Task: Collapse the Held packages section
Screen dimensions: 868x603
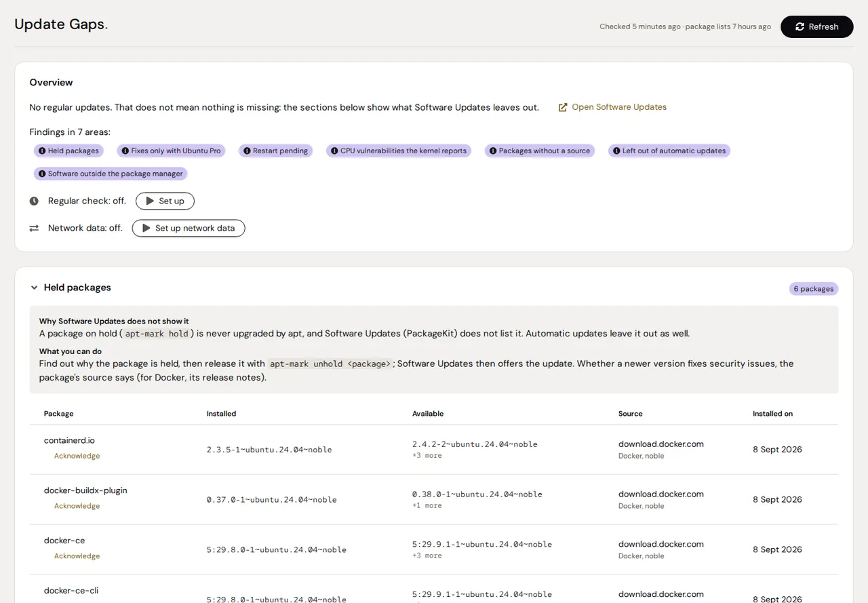Action: click(34, 288)
